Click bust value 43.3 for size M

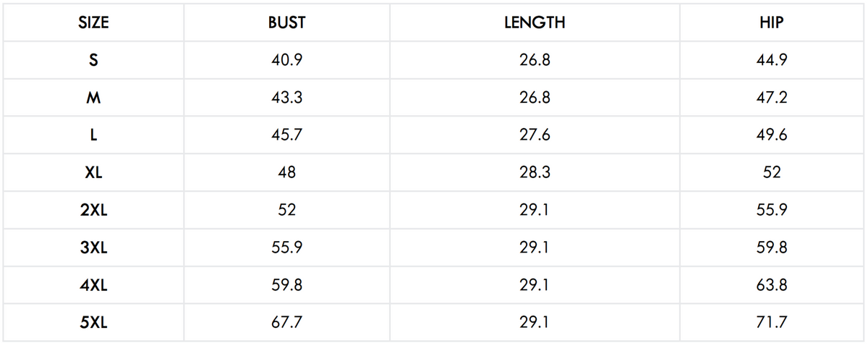tap(286, 98)
